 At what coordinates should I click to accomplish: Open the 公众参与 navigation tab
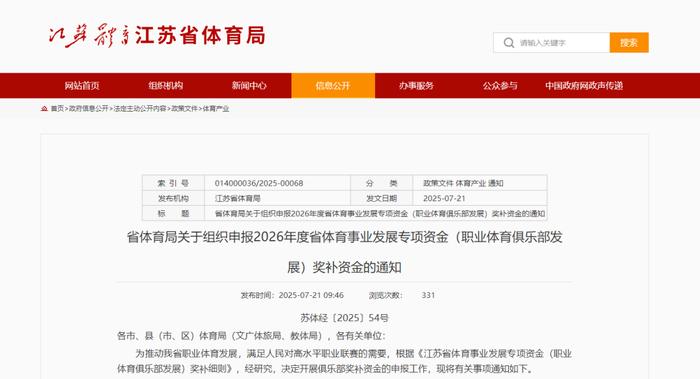500,86
